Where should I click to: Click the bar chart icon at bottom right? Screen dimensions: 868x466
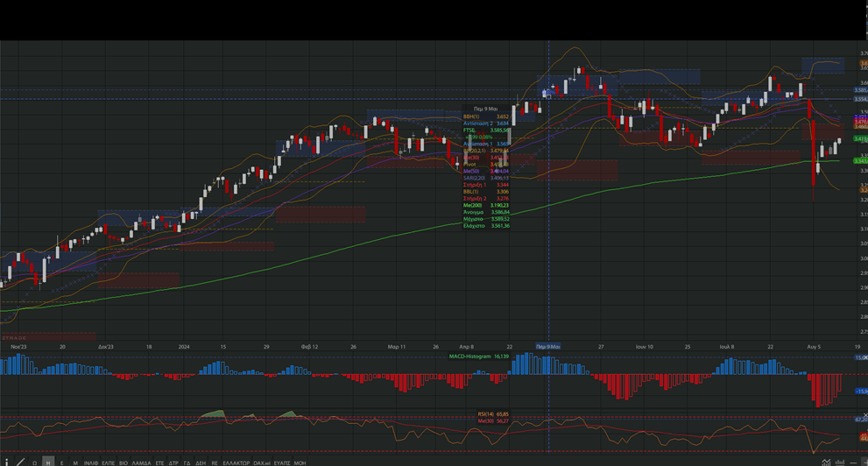(840, 462)
